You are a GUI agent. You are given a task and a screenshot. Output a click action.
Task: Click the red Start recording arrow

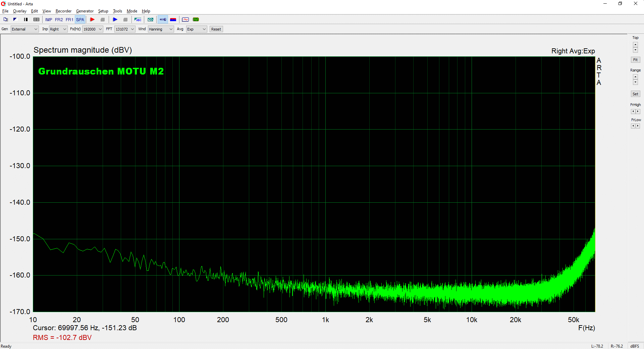pyautogui.click(x=92, y=19)
